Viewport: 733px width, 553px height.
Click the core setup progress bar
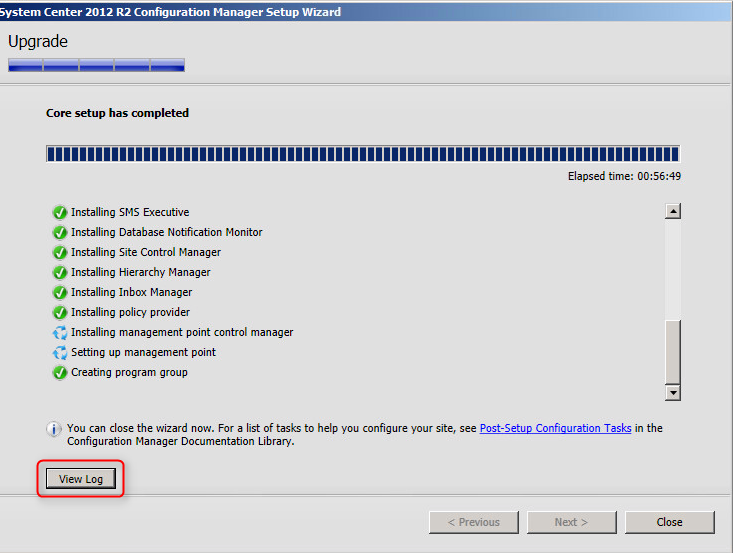pyautogui.click(x=363, y=154)
